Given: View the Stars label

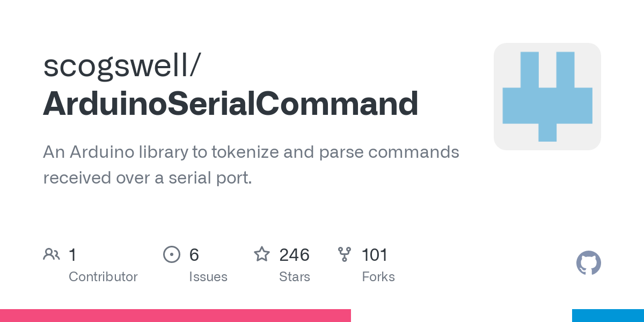Looking at the screenshot, I should (x=294, y=277).
